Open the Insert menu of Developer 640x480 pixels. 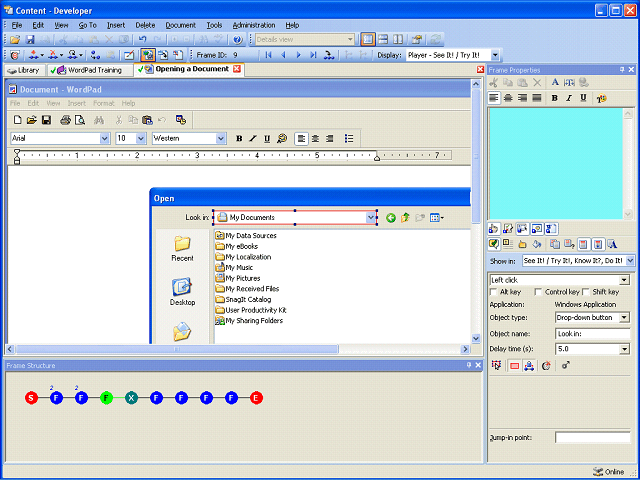click(x=116, y=25)
